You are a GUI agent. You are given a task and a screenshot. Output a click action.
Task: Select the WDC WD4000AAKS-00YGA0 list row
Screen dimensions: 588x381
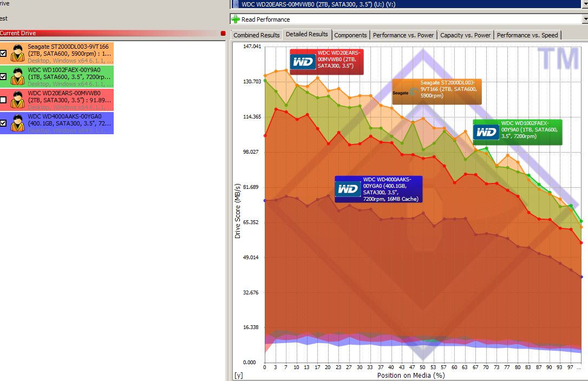(x=57, y=123)
